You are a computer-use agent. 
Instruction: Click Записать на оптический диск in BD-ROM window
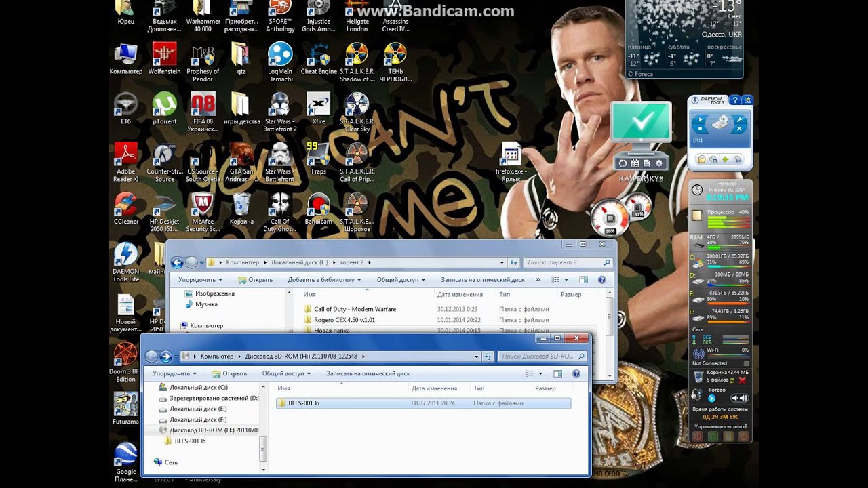click(x=368, y=373)
